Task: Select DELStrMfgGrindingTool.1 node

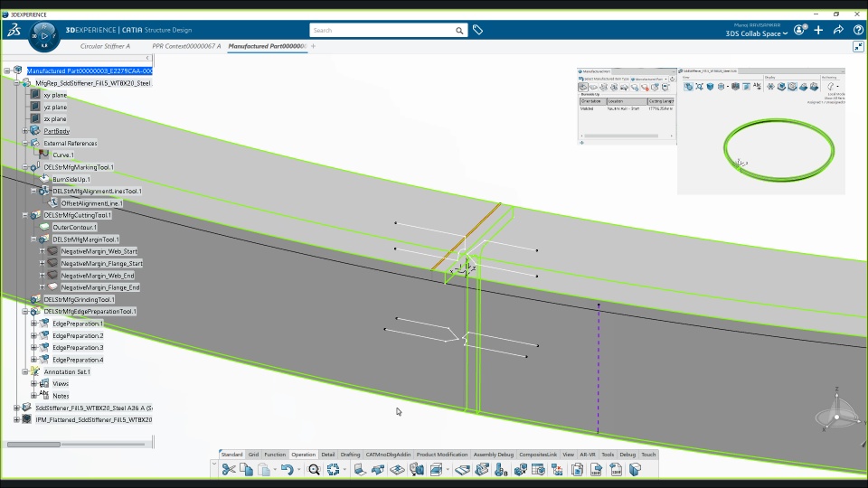Action: click(80, 299)
